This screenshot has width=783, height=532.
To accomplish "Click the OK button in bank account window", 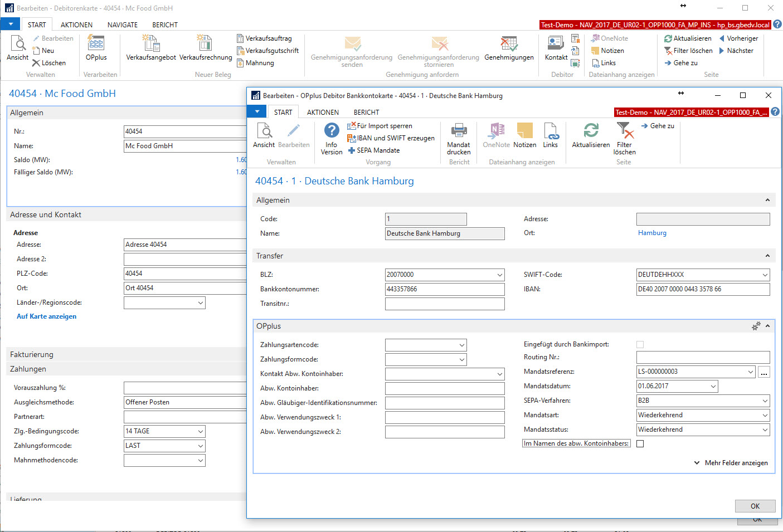I will pos(755,506).
